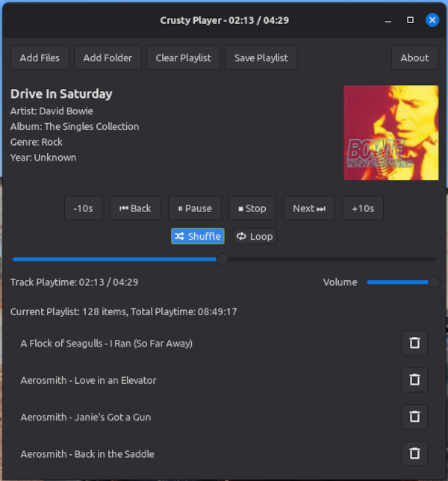Close the Crusty Player window
Viewport: 448px width, 481px height.
coord(432,20)
